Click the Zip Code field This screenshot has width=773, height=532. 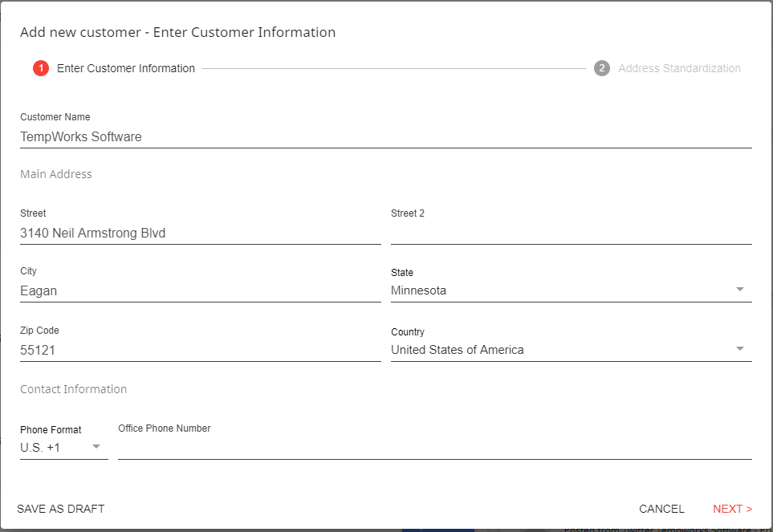click(200, 350)
